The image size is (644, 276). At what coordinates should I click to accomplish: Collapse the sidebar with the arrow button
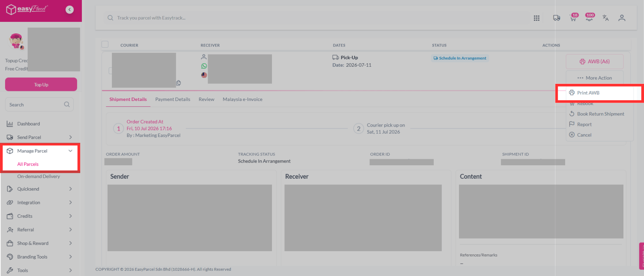pos(69,9)
